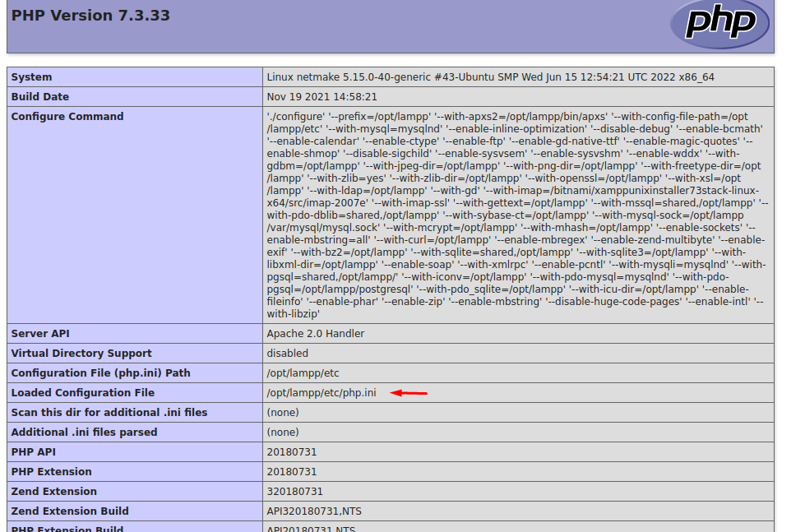
Task: Select the Zend Extension value 320180731
Action: (294, 492)
